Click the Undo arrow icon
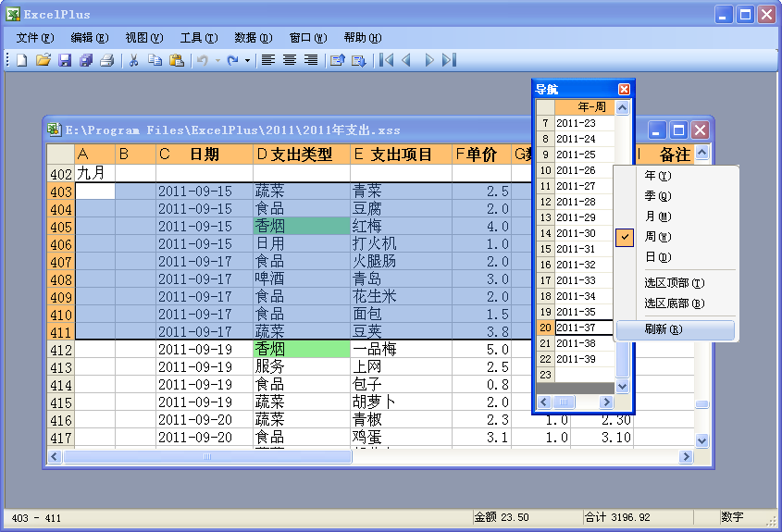The height and width of the screenshot is (532, 782). coord(203,60)
